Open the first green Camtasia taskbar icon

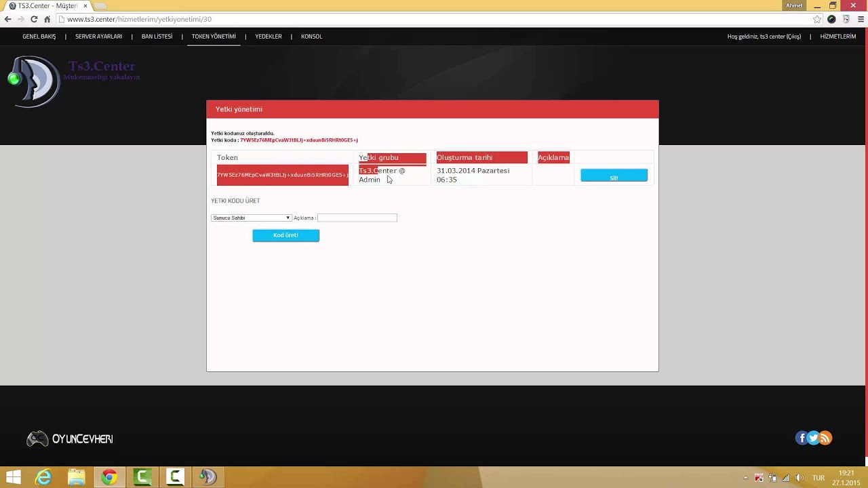point(142,477)
